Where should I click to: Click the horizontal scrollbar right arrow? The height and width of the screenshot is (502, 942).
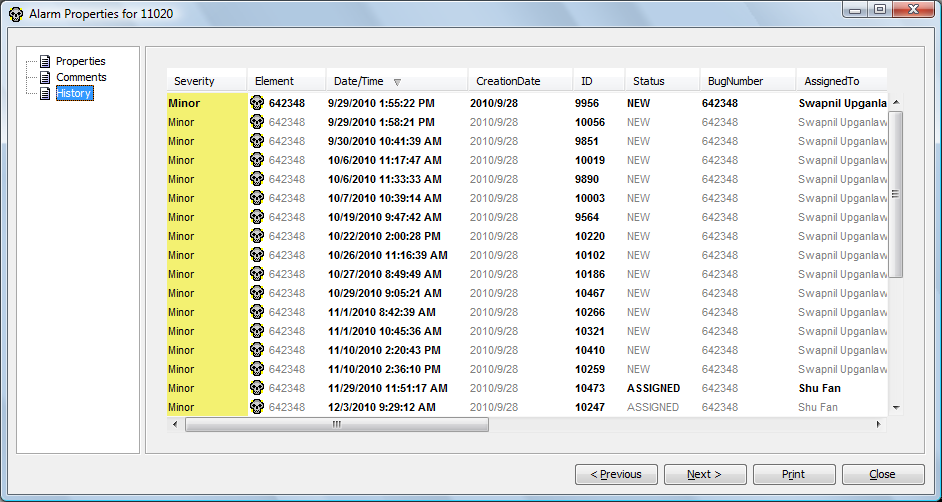tap(879, 425)
